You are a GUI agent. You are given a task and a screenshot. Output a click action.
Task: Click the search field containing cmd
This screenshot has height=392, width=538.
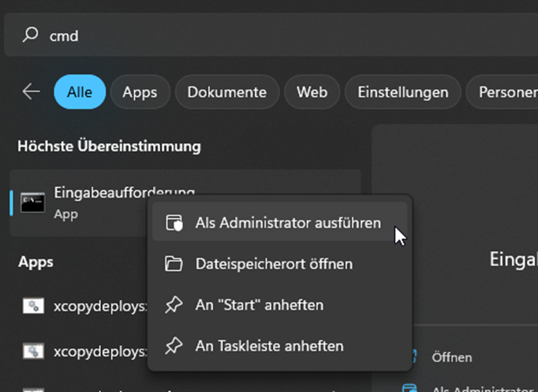(x=277, y=35)
